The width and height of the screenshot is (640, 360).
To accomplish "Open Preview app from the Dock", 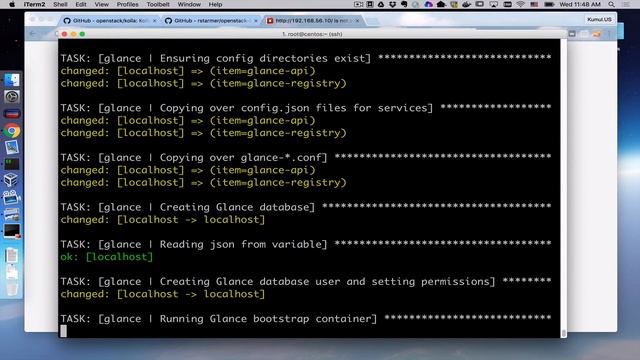I will 11,147.
